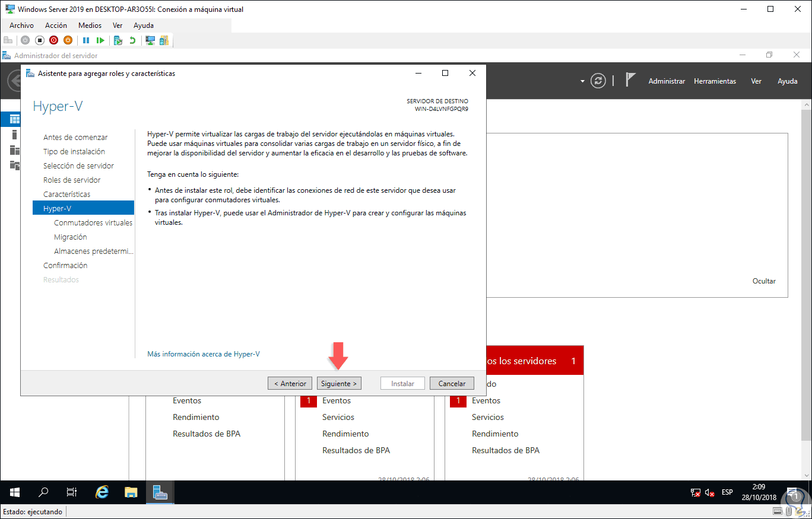The image size is (812, 519).
Task: Go to the 'Antes de comenzar' wizard step
Action: point(75,137)
